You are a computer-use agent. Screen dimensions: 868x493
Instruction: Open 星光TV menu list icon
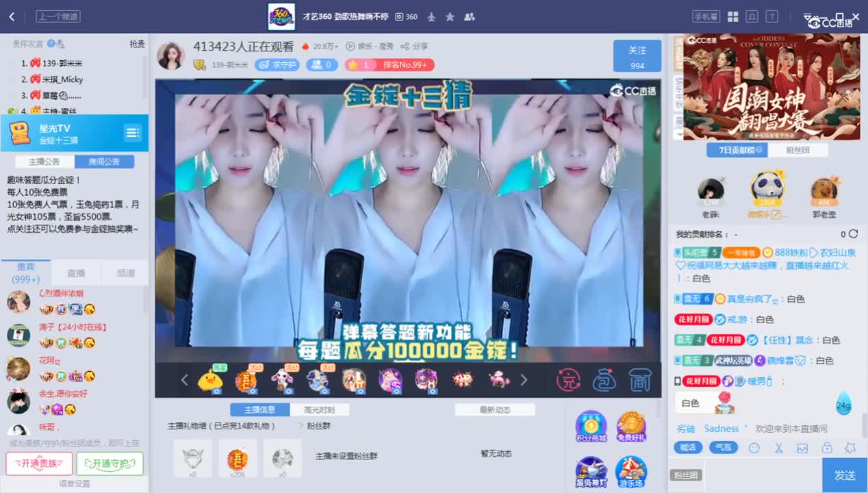pos(133,133)
